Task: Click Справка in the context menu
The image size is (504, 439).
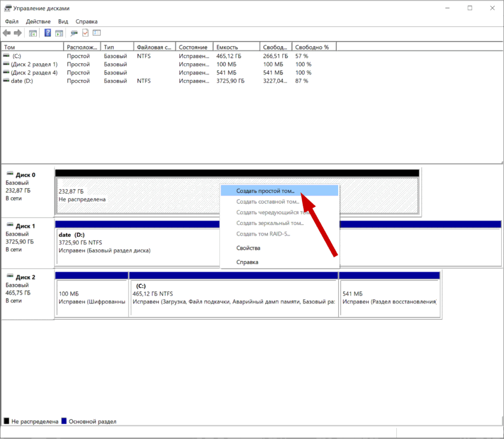Action: (280, 262)
